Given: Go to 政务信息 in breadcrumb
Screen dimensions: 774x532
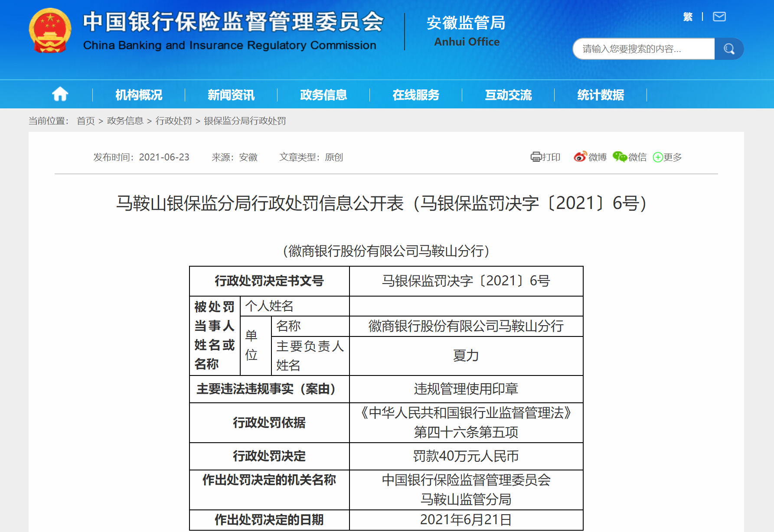Looking at the screenshot, I should click(125, 121).
